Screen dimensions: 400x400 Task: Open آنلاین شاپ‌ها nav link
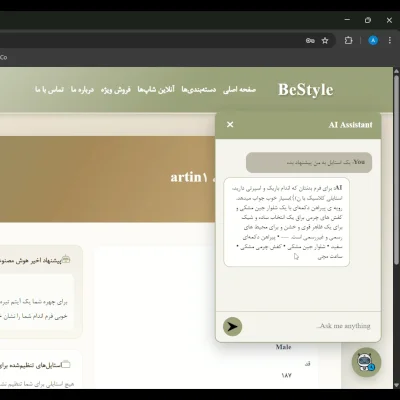(156, 90)
